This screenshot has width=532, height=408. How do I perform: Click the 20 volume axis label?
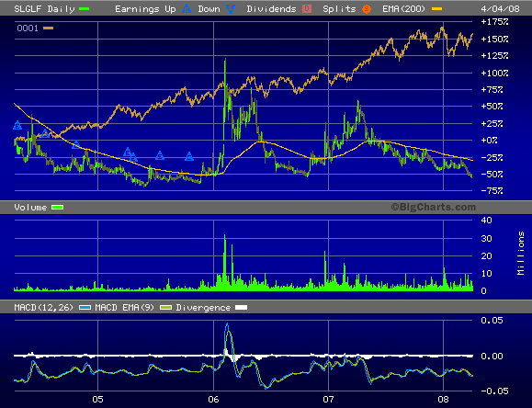point(487,256)
